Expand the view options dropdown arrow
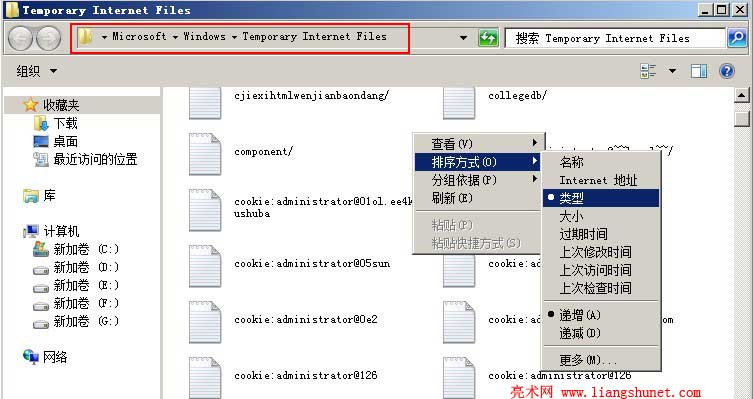Viewport: 753px width, 399px height. point(672,72)
